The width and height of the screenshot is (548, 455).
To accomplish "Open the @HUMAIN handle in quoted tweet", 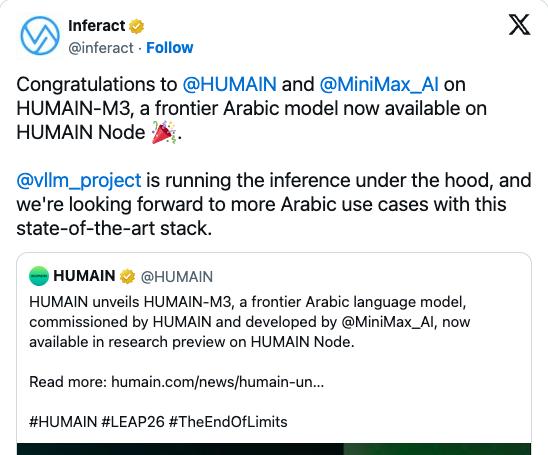I will click(x=177, y=277).
